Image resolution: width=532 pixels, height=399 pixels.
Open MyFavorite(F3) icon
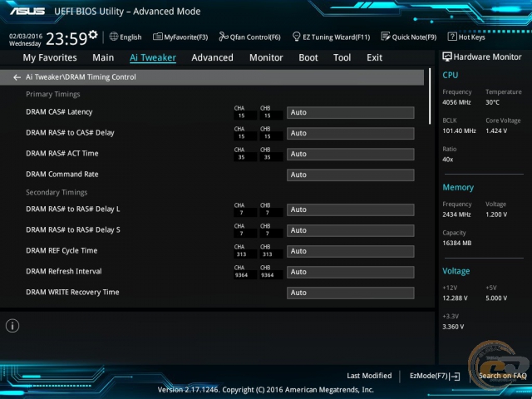tap(157, 37)
